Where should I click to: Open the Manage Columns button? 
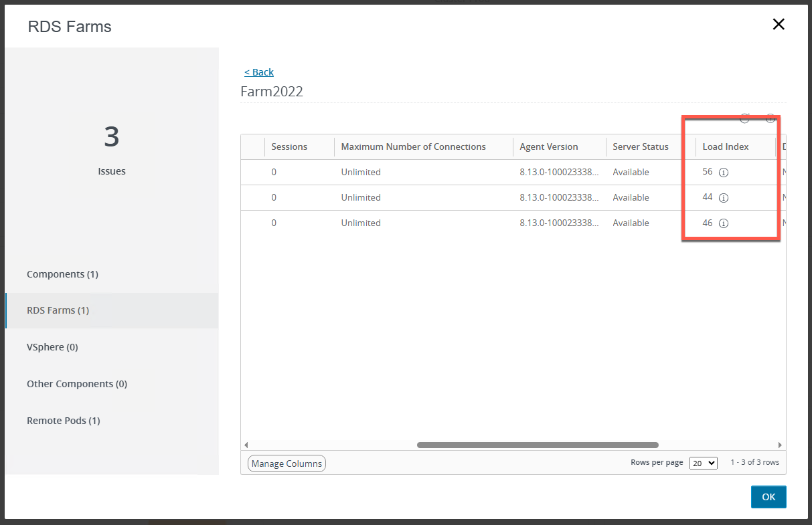tap(287, 463)
